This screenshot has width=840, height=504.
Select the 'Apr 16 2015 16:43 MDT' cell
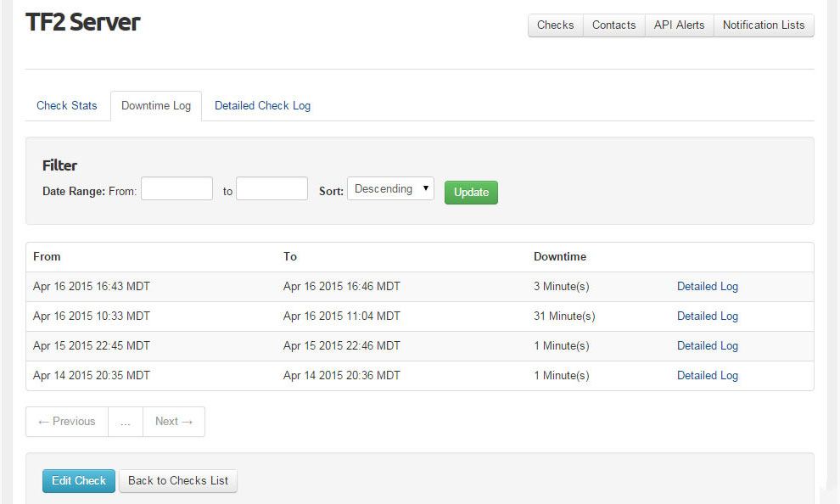point(92,287)
